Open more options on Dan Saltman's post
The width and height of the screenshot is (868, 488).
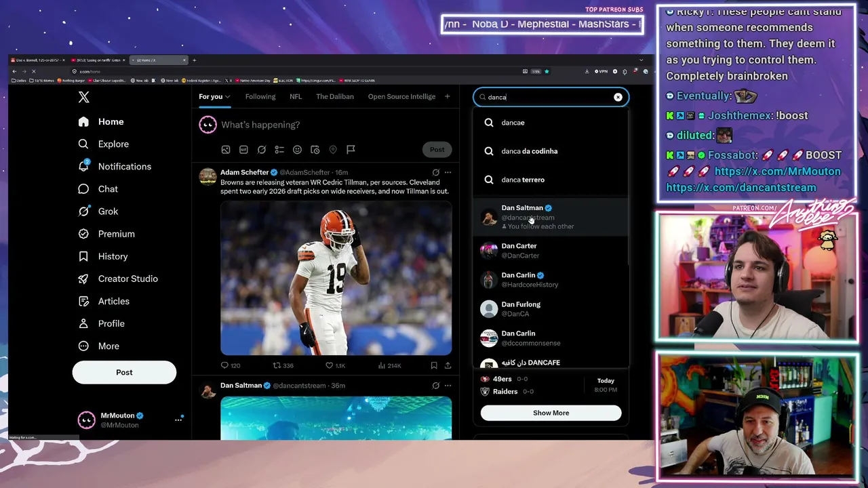[x=448, y=386]
